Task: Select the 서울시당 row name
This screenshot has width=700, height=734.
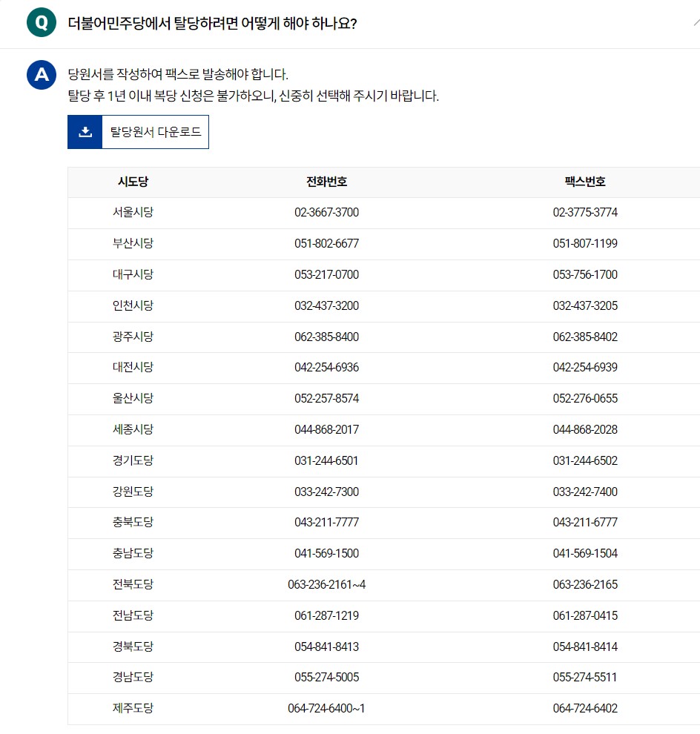Action: pos(133,213)
